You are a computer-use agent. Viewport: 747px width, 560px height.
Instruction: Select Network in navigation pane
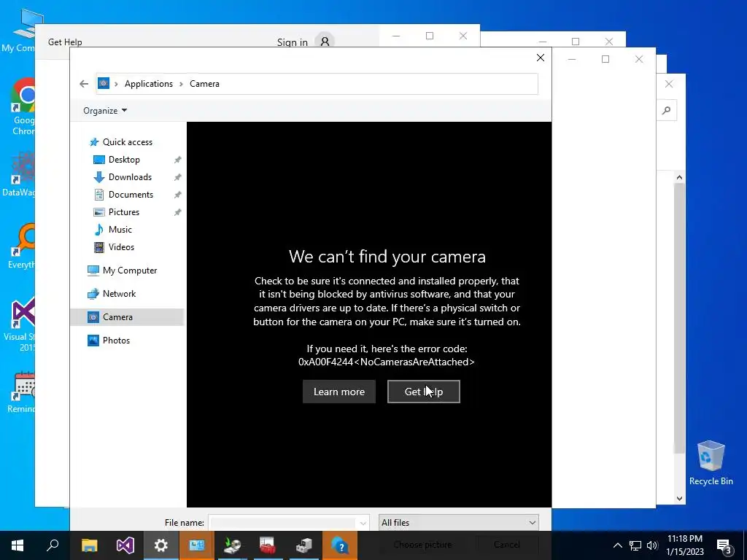[119, 294]
